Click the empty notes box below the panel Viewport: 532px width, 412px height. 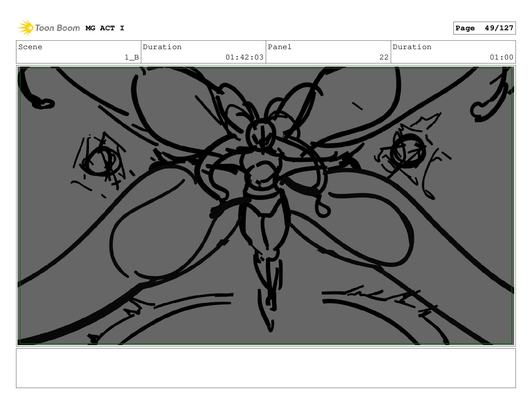pyautogui.click(x=266, y=368)
